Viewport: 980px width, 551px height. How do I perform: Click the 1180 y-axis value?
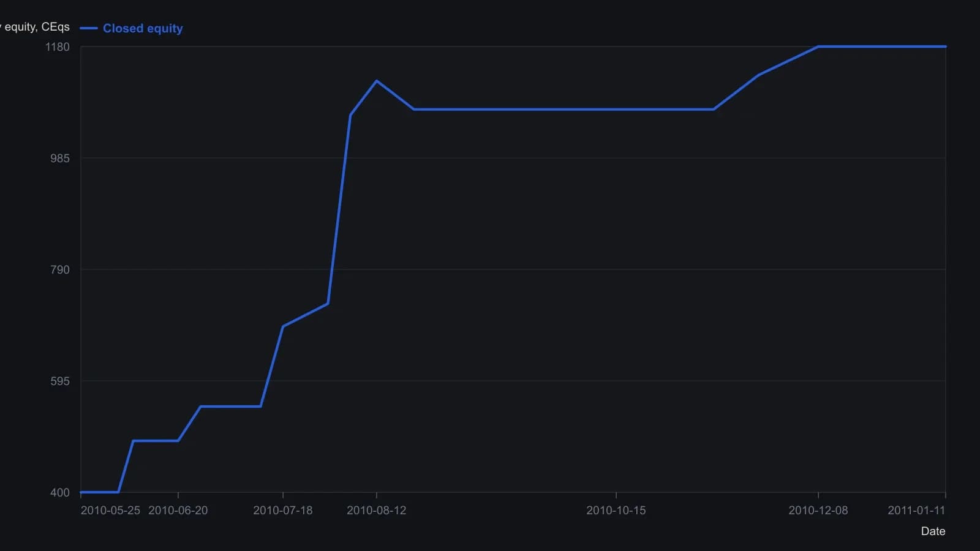coord(58,47)
